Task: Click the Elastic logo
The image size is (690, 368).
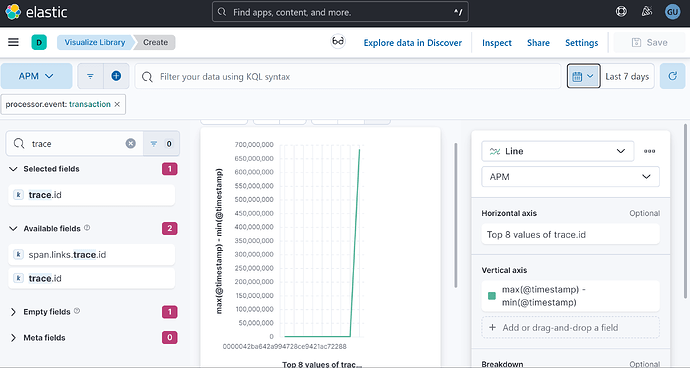Action: coord(36,12)
